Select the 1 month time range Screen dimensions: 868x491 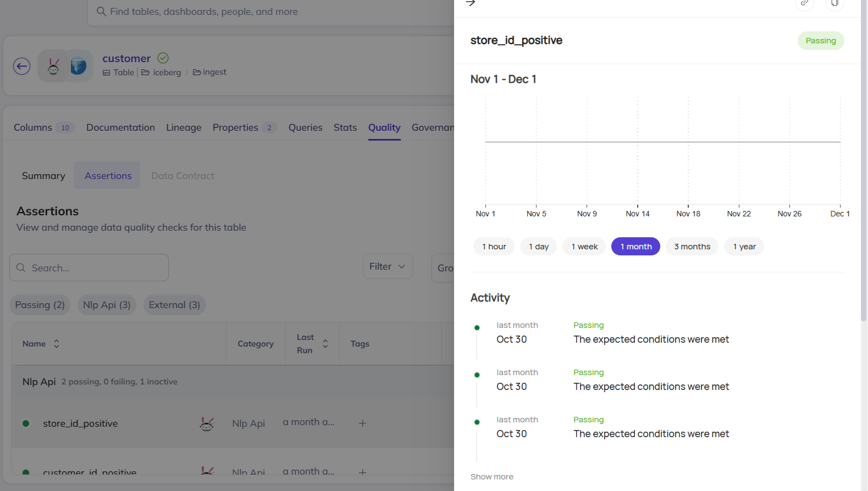tap(636, 247)
